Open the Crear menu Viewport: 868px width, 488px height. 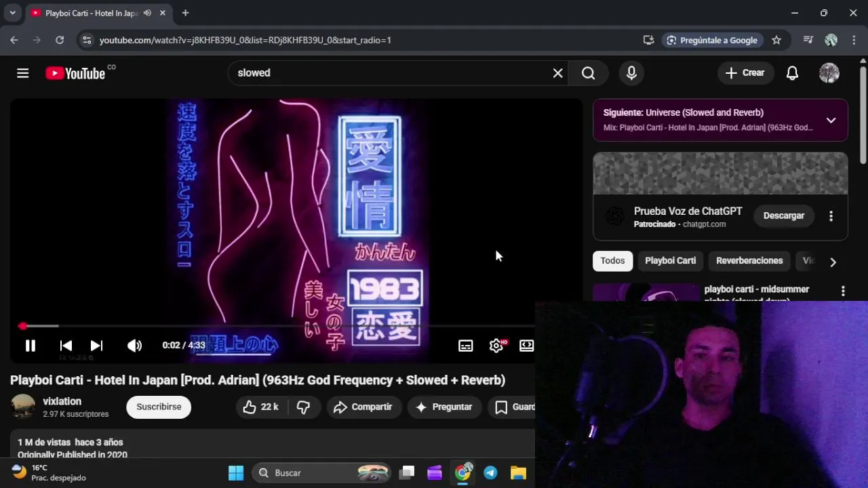(745, 73)
